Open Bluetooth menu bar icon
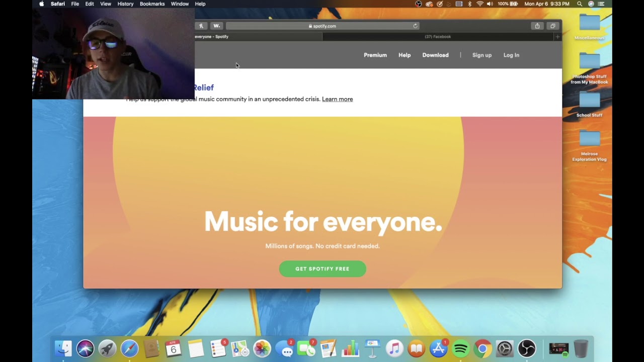The width and height of the screenshot is (644, 362). [470, 4]
